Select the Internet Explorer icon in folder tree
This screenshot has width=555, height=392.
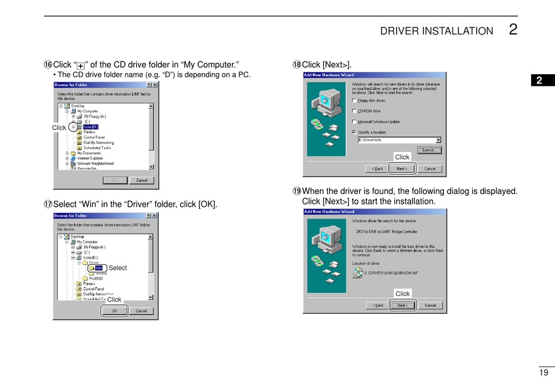pyautogui.click(x=73, y=158)
